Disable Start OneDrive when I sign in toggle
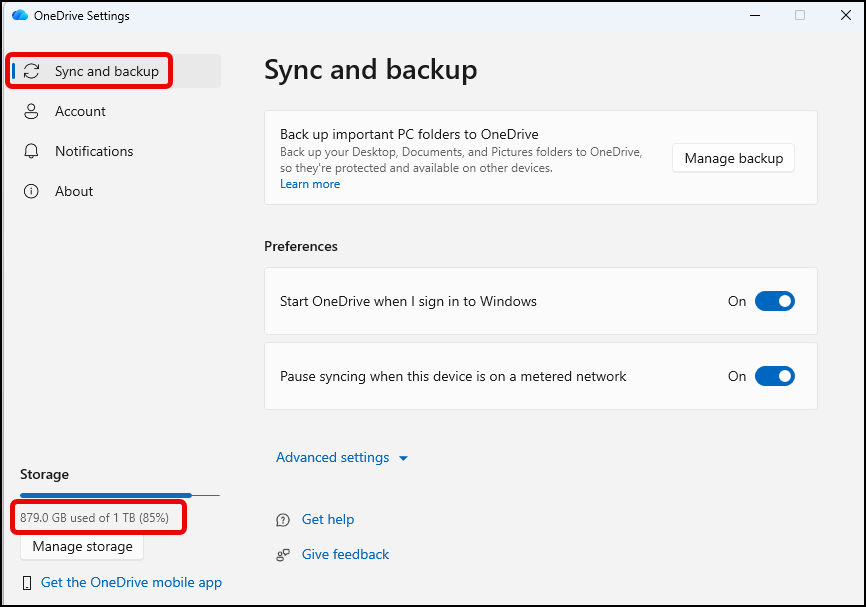The height and width of the screenshot is (607, 866). [774, 301]
